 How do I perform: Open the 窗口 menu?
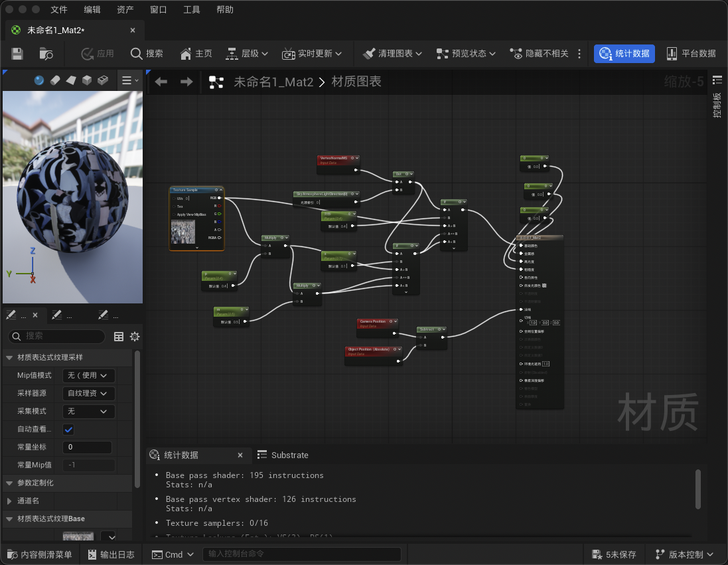pos(159,10)
